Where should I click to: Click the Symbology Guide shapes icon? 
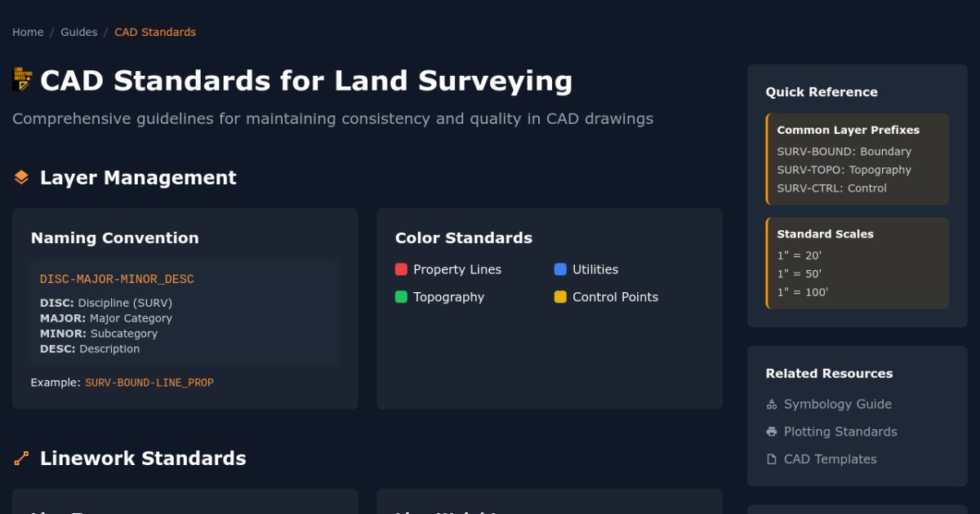pyautogui.click(x=772, y=405)
